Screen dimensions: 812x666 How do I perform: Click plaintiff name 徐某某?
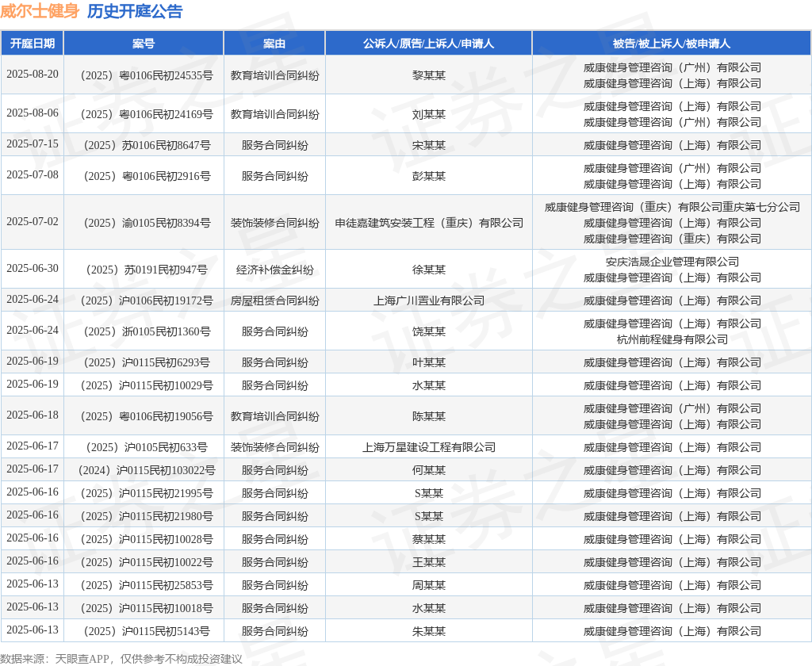(429, 270)
